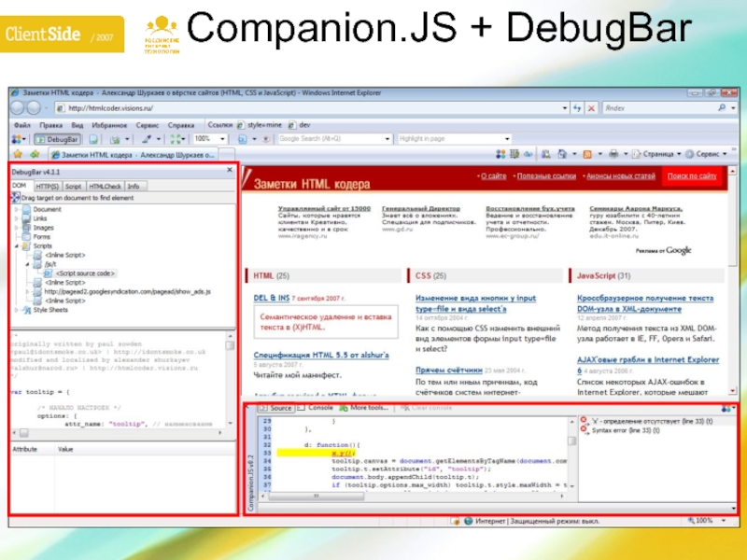Expand the Style Sheets node
The width and height of the screenshot is (747, 560).
[x=17, y=310]
